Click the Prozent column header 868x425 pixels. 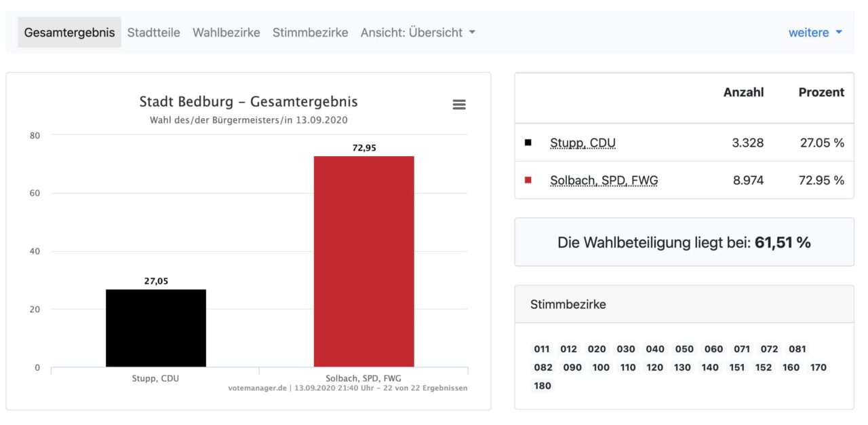click(821, 92)
